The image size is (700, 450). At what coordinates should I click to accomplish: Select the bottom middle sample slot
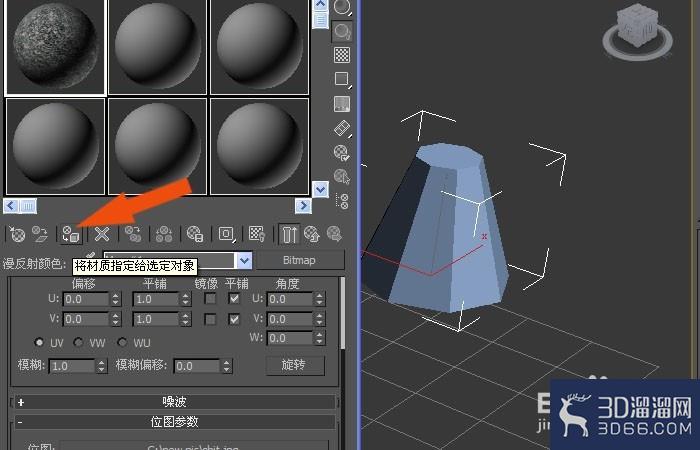click(x=158, y=146)
